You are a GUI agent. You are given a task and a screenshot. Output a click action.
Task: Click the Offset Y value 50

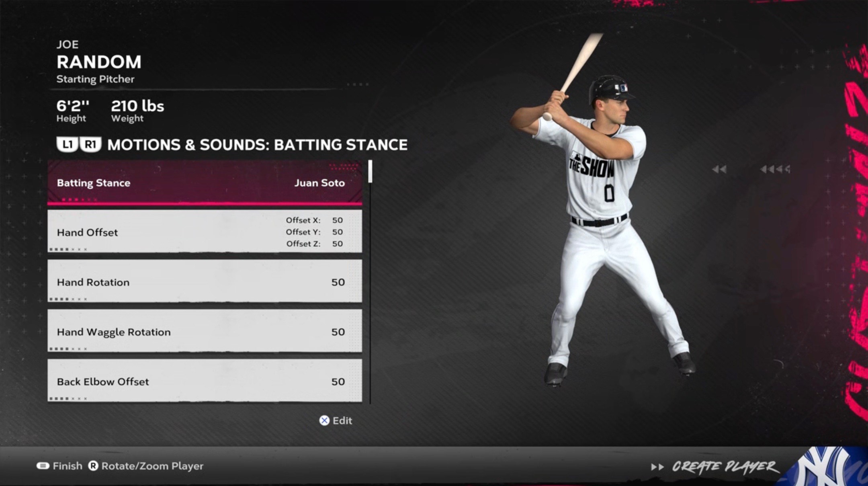pyautogui.click(x=338, y=232)
